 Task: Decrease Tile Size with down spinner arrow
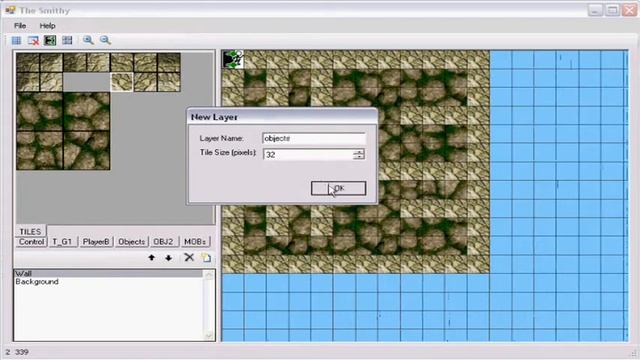(359, 157)
